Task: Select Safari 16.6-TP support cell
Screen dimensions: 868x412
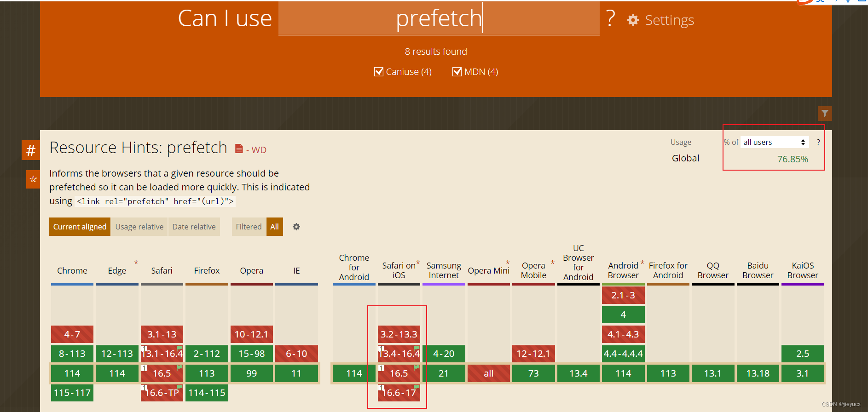Action: point(162,393)
